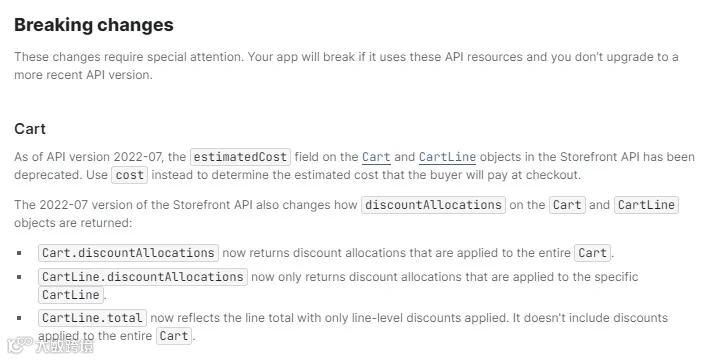The height and width of the screenshot is (360, 709).
Task: Click CartLine.discountAllocations in second bullet
Action: pos(143,277)
